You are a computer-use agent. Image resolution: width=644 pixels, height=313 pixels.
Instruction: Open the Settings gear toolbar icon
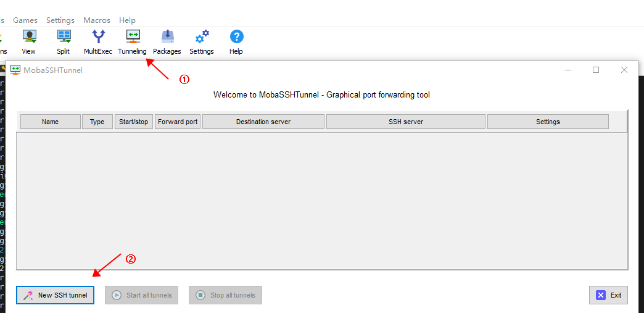pos(202,42)
